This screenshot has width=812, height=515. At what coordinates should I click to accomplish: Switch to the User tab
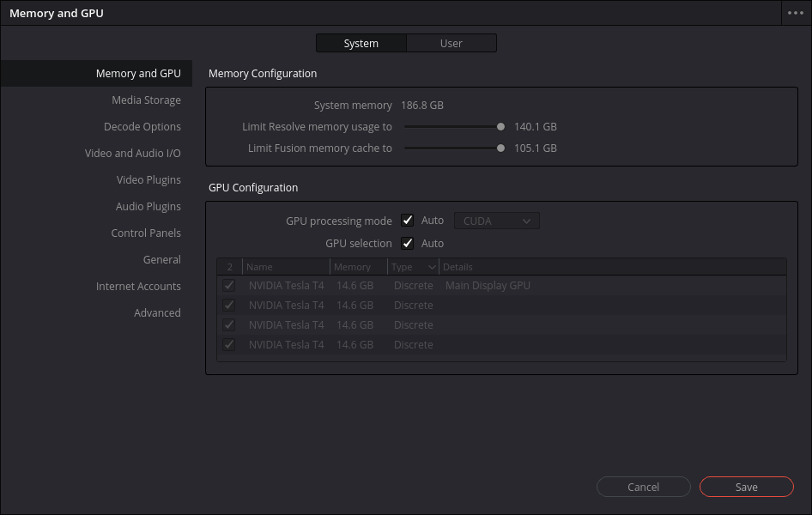[451, 43]
